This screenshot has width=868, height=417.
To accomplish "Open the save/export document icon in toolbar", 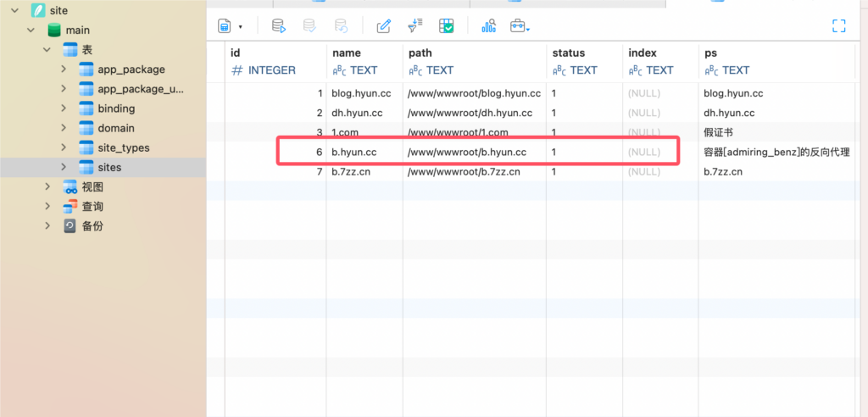I will tap(224, 26).
